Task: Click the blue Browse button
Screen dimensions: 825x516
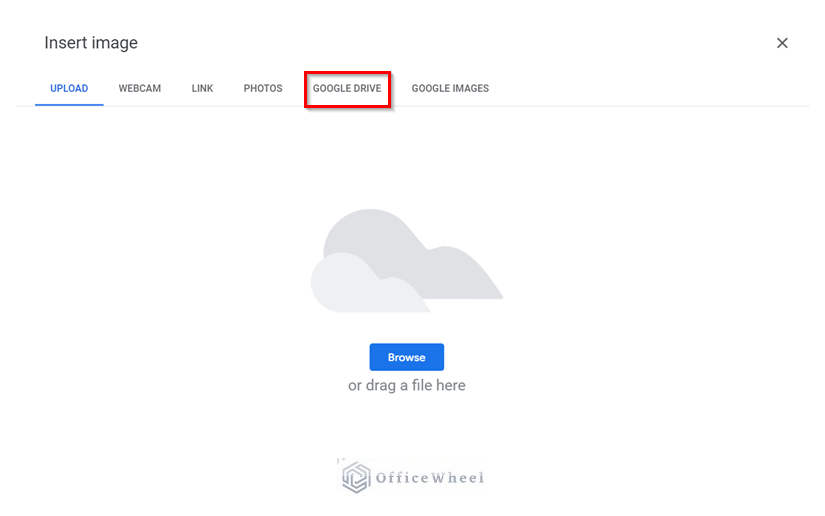Action: 407,357
